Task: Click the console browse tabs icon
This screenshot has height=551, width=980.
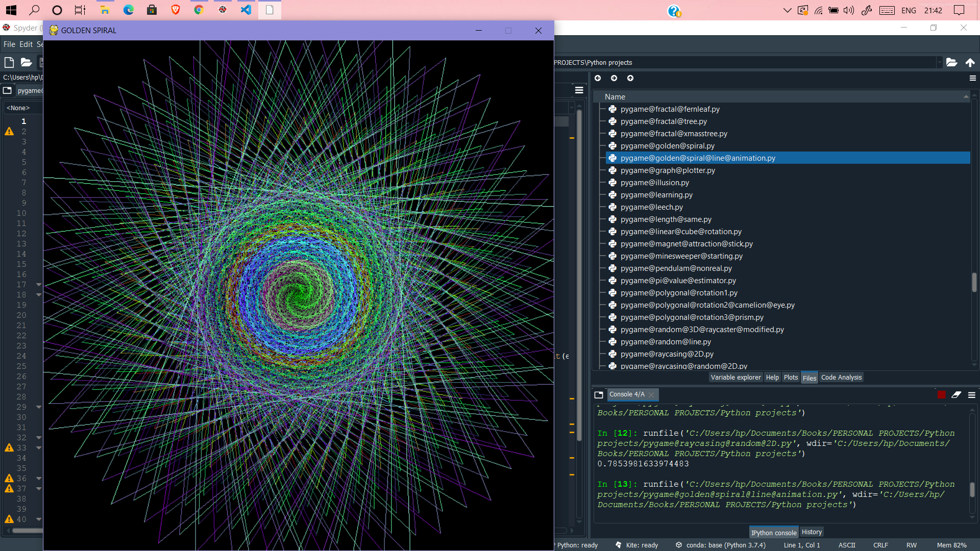Action: (599, 395)
